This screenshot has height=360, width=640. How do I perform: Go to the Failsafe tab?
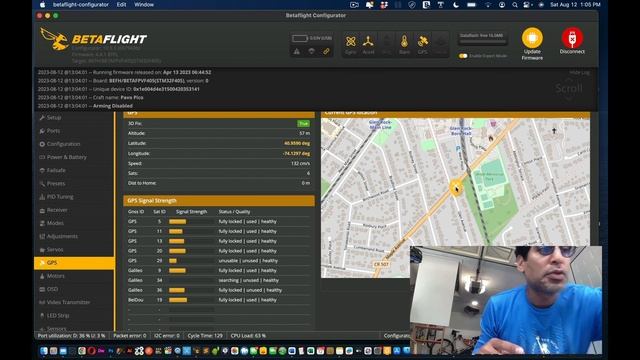click(74, 170)
